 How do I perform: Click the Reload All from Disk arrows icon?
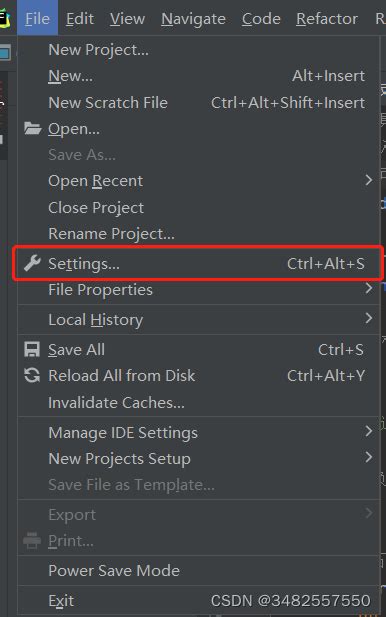(x=32, y=375)
